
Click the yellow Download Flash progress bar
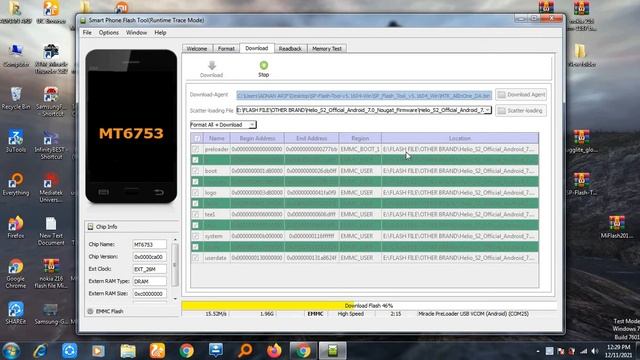[x=369, y=305]
